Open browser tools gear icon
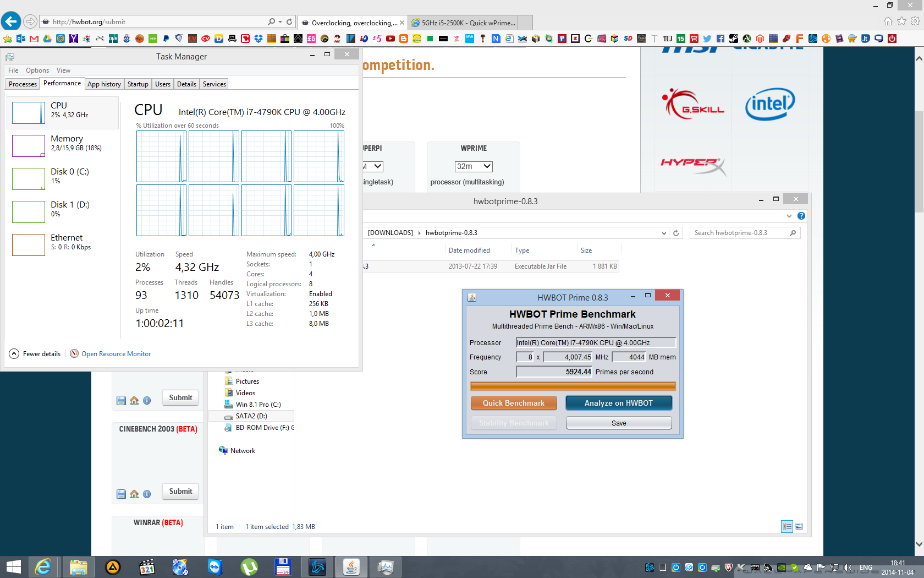The width and height of the screenshot is (924, 578). pyautogui.click(x=915, y=21)
